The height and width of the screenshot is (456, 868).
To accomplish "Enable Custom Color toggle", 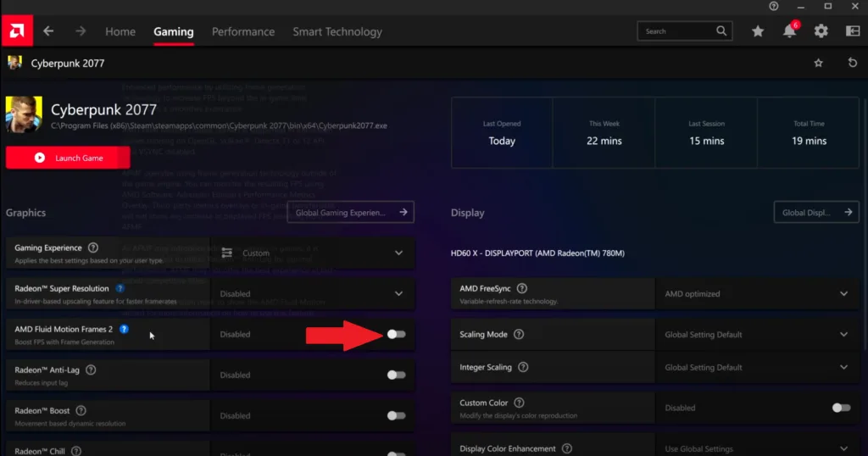I will point(842,408).
